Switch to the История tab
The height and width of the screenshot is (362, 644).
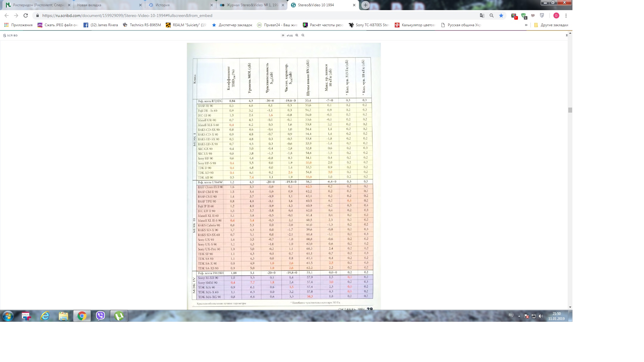point(162,5)
